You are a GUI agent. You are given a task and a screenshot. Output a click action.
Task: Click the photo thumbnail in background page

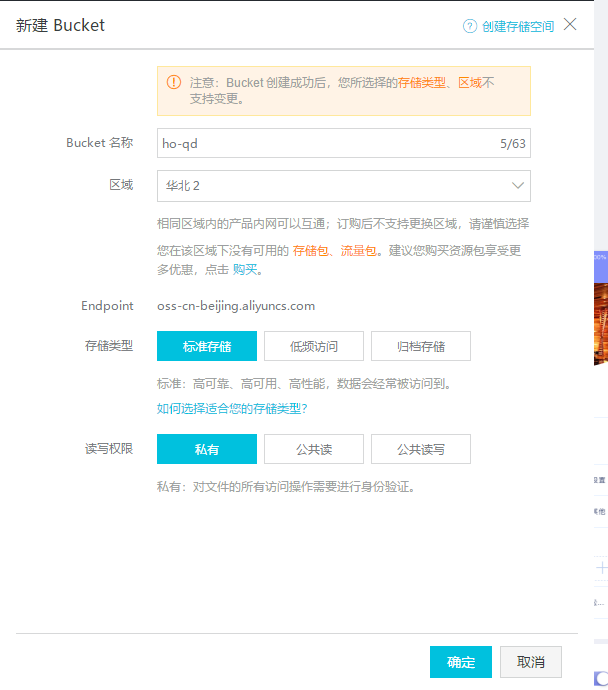[x=601, y=324]
